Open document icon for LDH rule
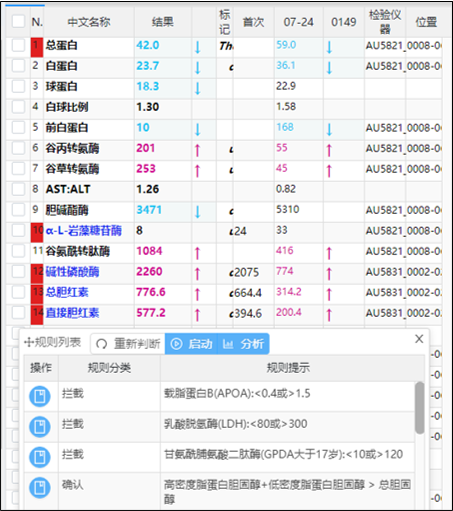Viewport: 453px width, 511px height. coord(40,427)
